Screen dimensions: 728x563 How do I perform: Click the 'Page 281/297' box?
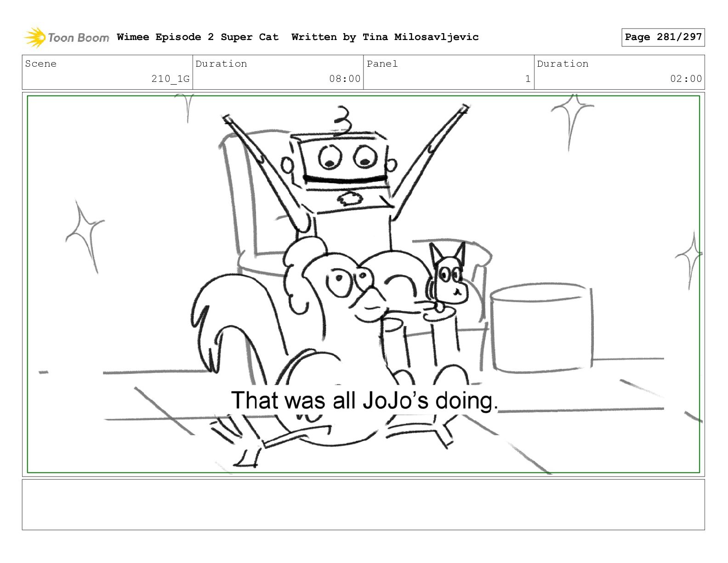pyautogui.click(x=663, y=37)
